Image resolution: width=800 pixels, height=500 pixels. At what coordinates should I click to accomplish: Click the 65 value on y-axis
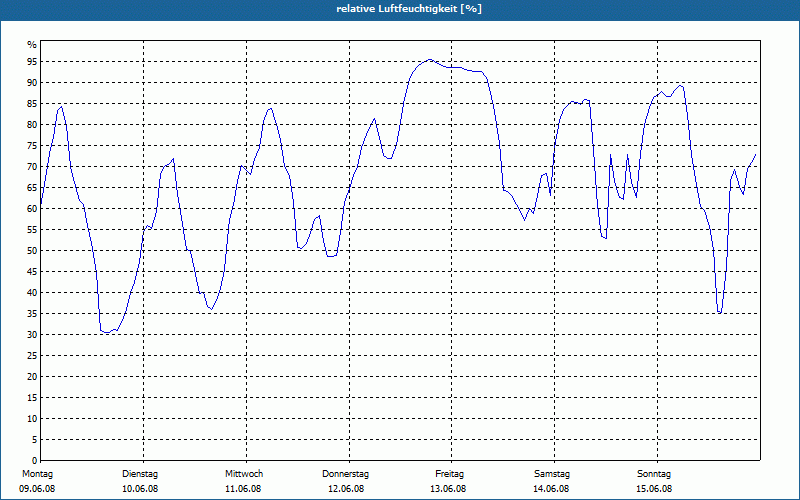point(32,188)
